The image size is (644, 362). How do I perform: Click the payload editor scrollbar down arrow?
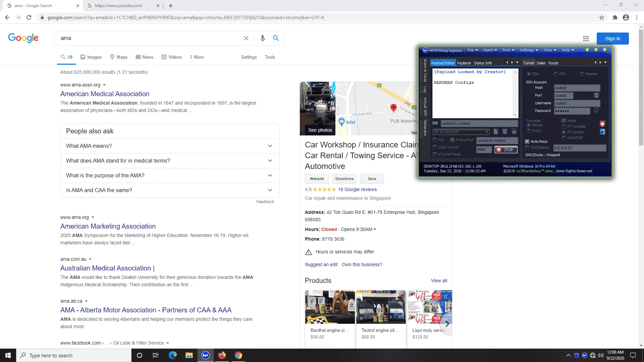[515, 115]
